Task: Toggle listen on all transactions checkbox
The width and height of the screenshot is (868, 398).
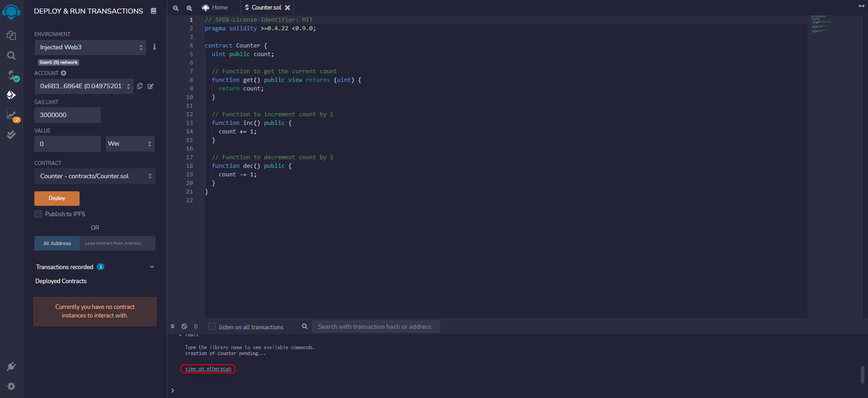Action: (212, 327)
